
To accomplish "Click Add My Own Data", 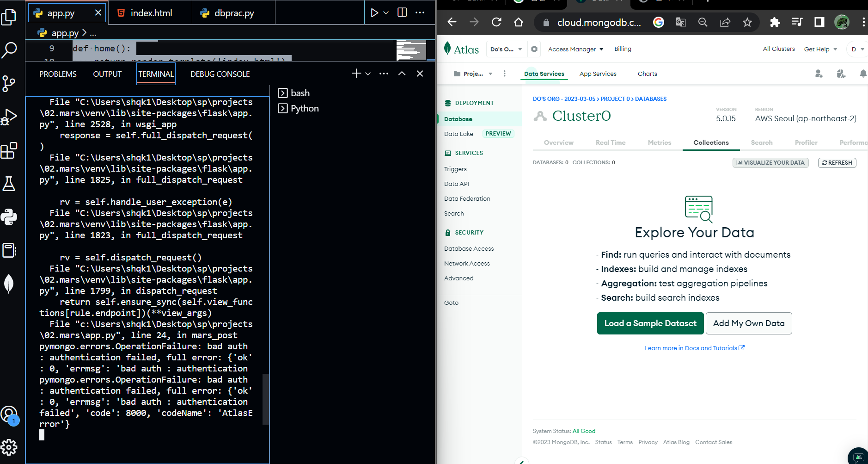I will 749,323.
